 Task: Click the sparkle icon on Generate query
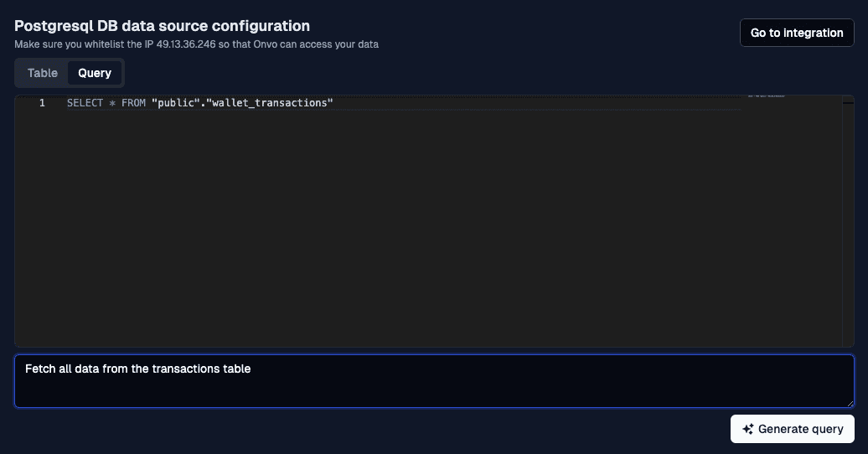(748, 429)
